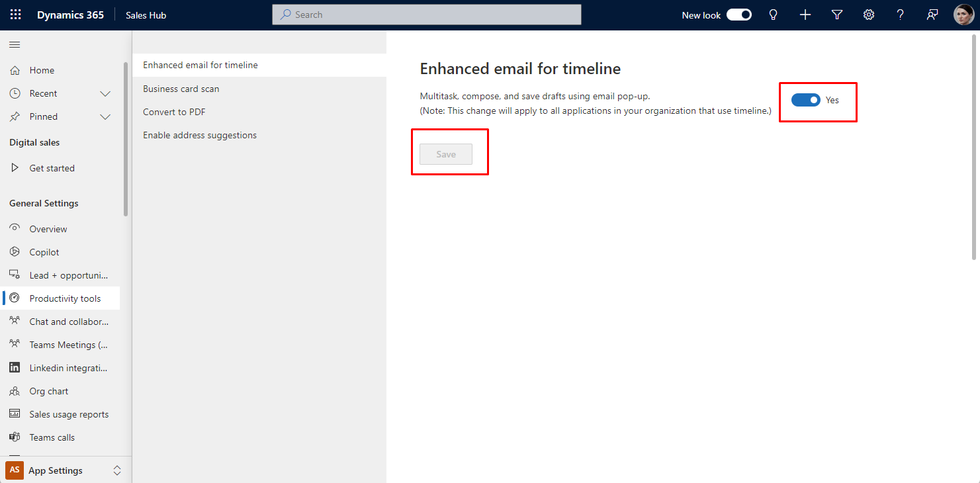
Task: Open the advanced find filter icon
Action: point(836,15)
